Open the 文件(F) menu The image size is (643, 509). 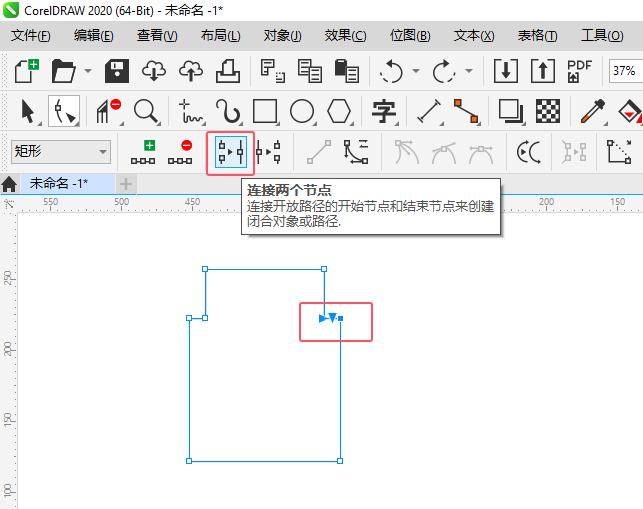31,36
